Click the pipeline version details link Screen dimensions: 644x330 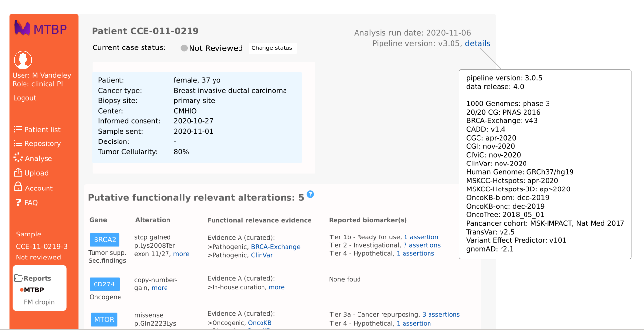click(x=477, y=43)
